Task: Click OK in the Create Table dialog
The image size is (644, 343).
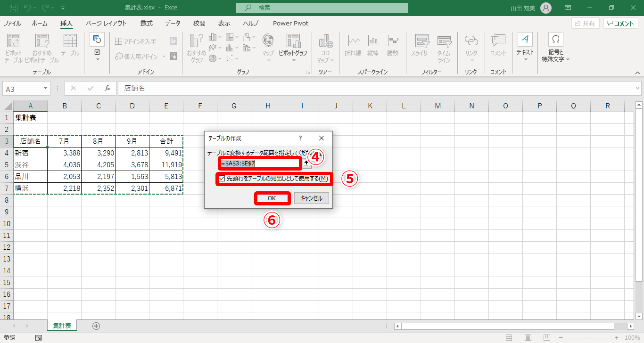Action: pyautogui.click(x=272, y=198)
